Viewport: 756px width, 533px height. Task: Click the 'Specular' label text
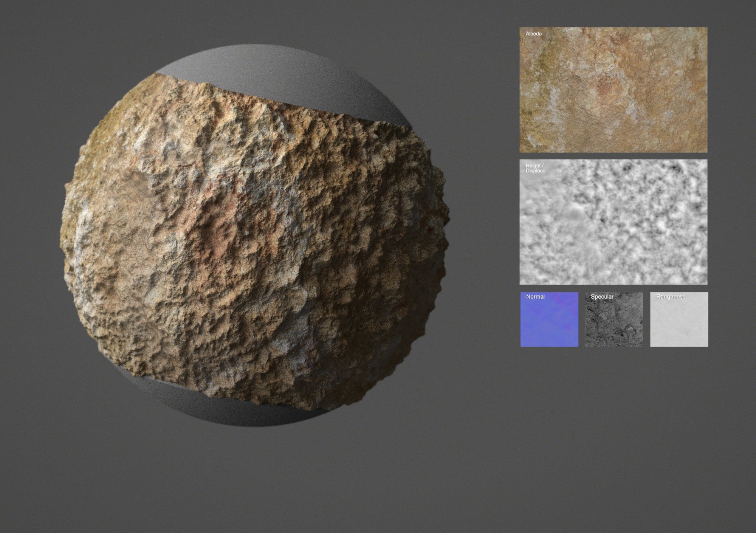point(602,297)
